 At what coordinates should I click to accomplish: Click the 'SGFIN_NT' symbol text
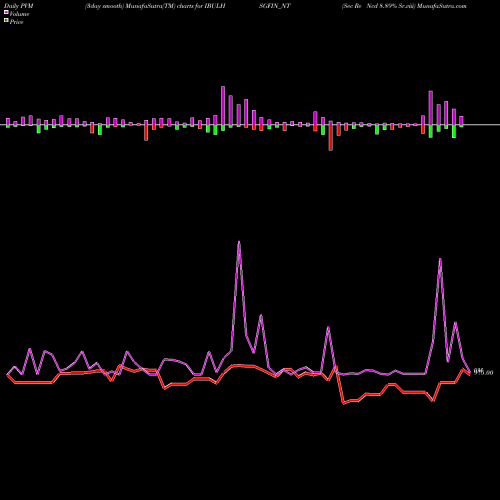[x=275, y=6]
